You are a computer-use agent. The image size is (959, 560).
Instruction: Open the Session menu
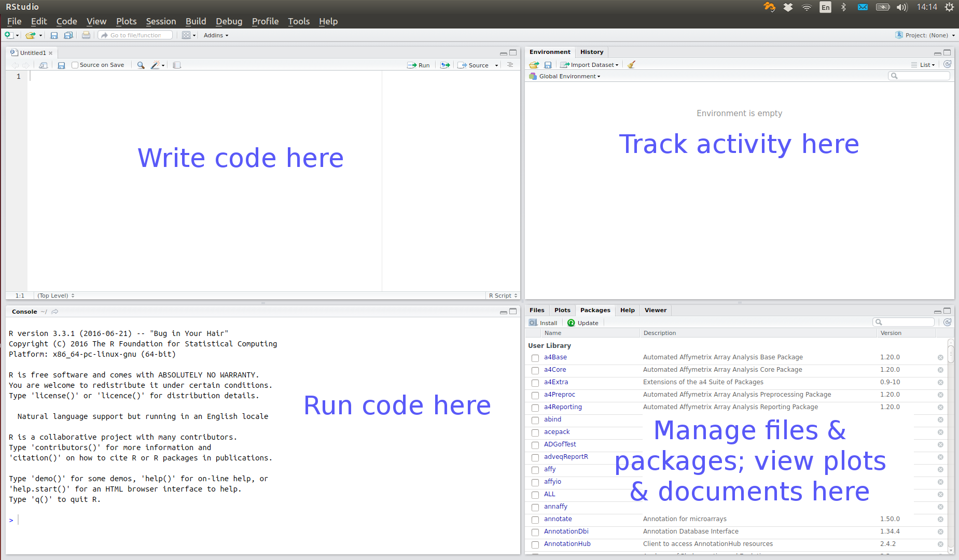pos(161,21)
